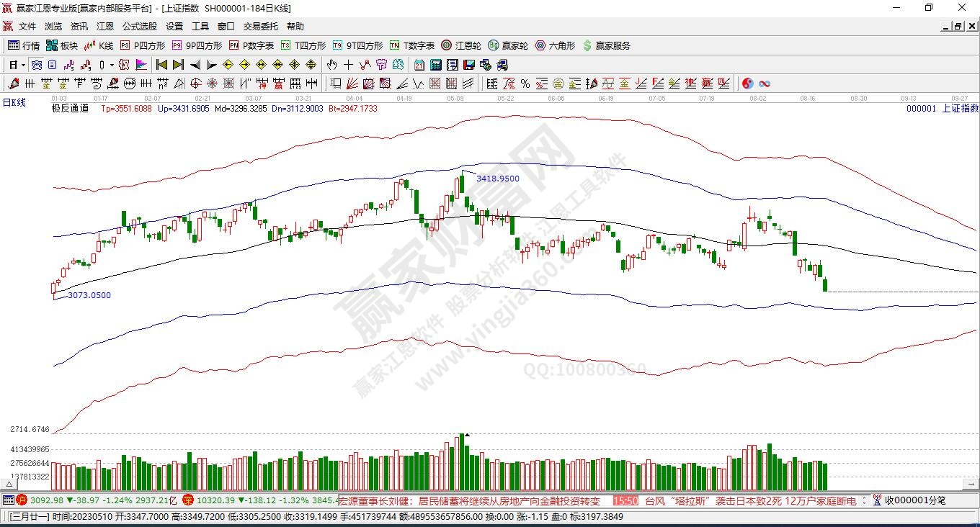This screenshot has width=980, height=527.
Task: Toggle the T数字表 view
Action: click(x=412, y=45)
